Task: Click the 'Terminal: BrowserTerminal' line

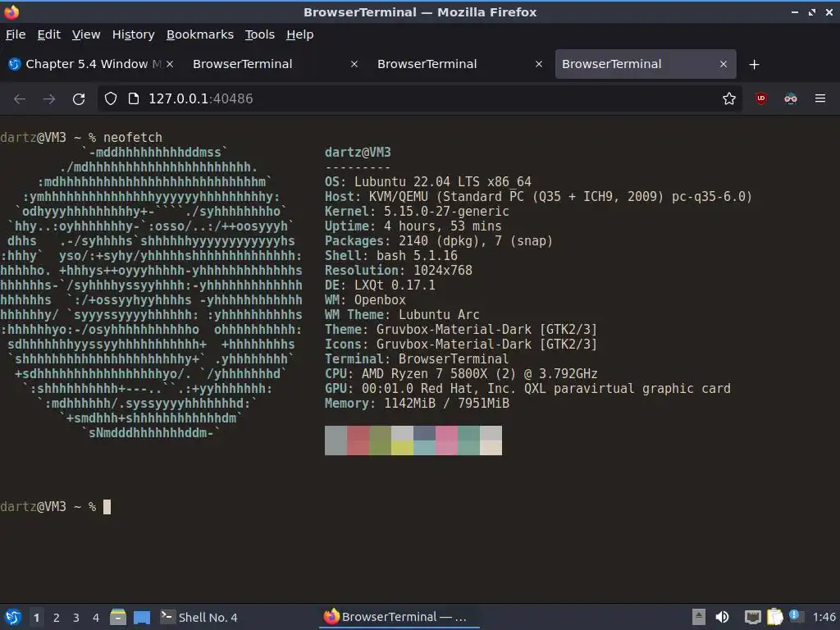Action: [417, 359]
